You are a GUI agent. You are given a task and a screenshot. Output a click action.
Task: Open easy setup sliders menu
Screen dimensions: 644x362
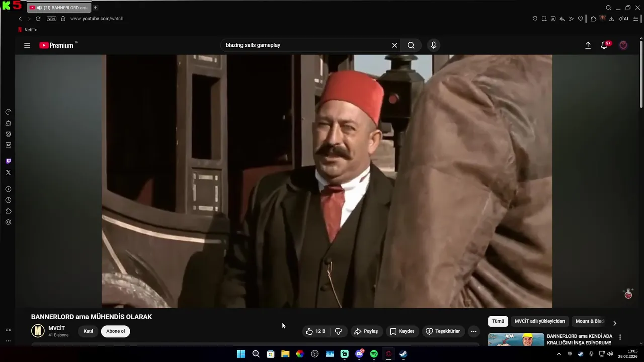click(x=636, y=19)
